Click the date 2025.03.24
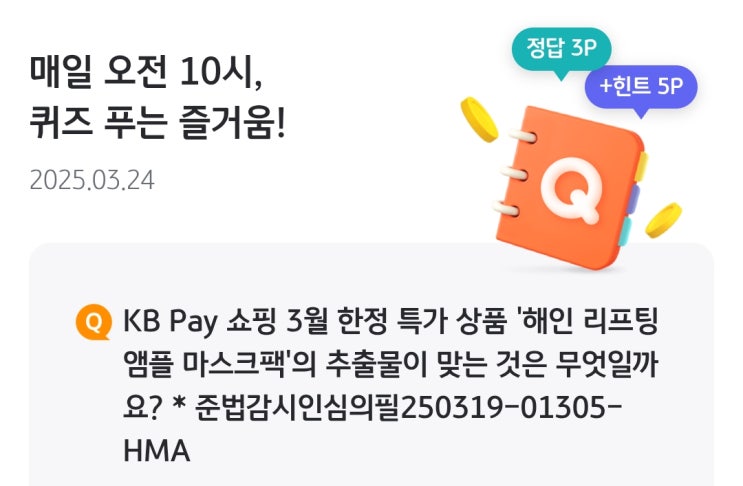This screenshot has height=486, width=743. tap(92, 180)
